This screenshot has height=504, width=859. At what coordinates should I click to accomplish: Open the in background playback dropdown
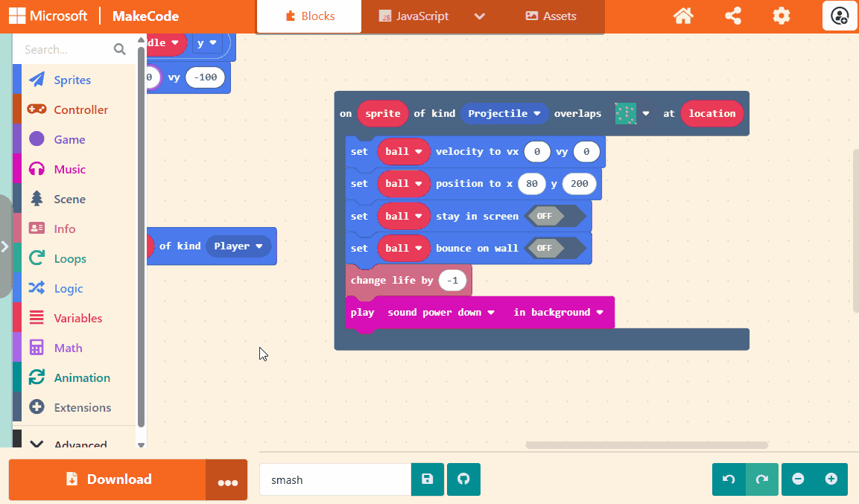tap(558, 313)
